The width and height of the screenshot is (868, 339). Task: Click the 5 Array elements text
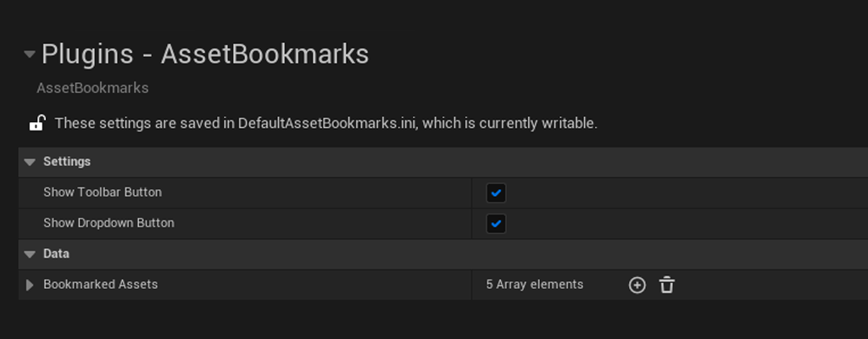point(535,284)
